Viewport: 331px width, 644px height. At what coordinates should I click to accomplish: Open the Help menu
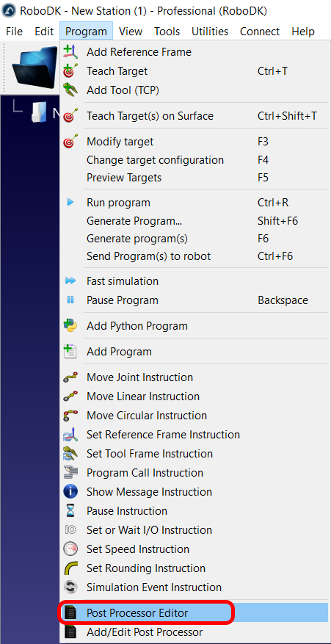click(x=303, y=32)
